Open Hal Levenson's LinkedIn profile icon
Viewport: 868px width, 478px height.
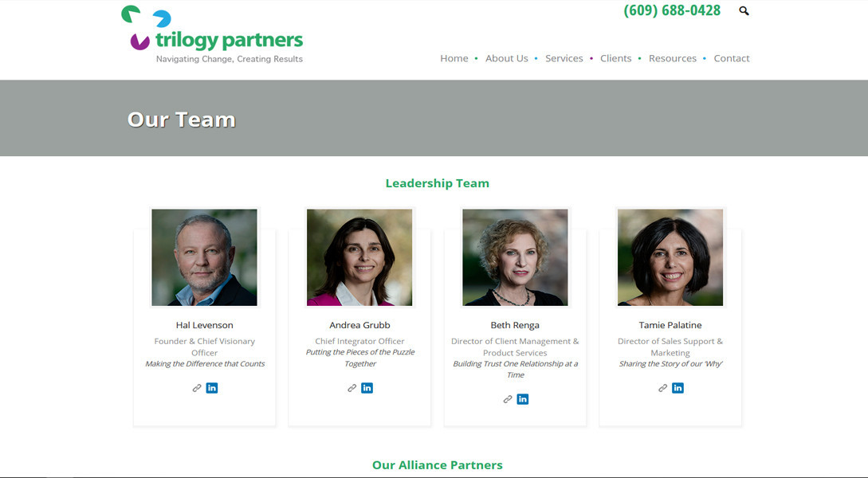[x=212, y=388]
